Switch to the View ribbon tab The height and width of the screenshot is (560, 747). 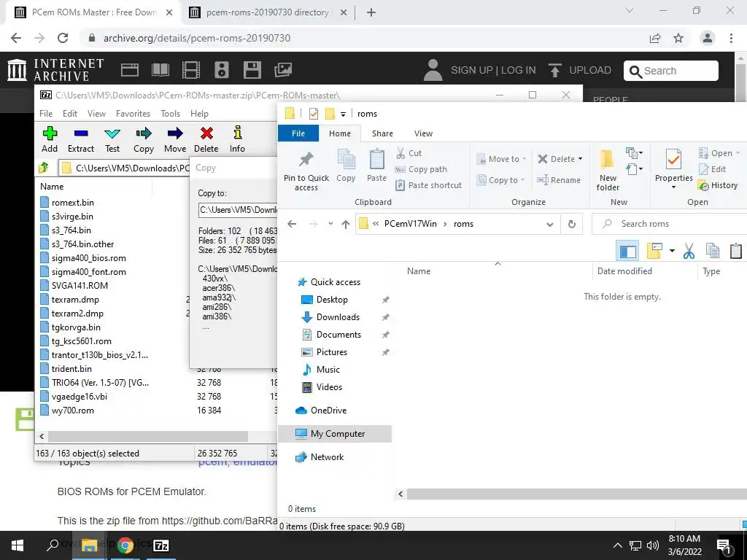coord(423,133)
